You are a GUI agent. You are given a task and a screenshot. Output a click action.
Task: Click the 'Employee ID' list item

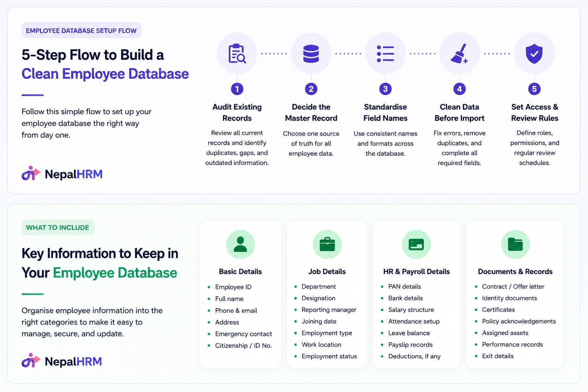(x=233, y=287)
